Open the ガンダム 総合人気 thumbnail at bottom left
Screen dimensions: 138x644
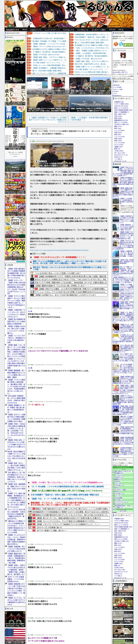15,619
